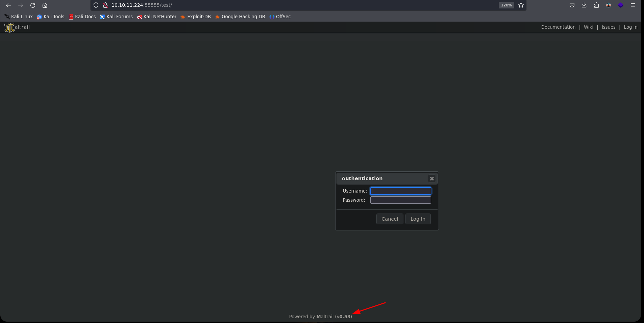Open the Firefox hamburger menu
644x323 pixels.
[x=633, y=5]
